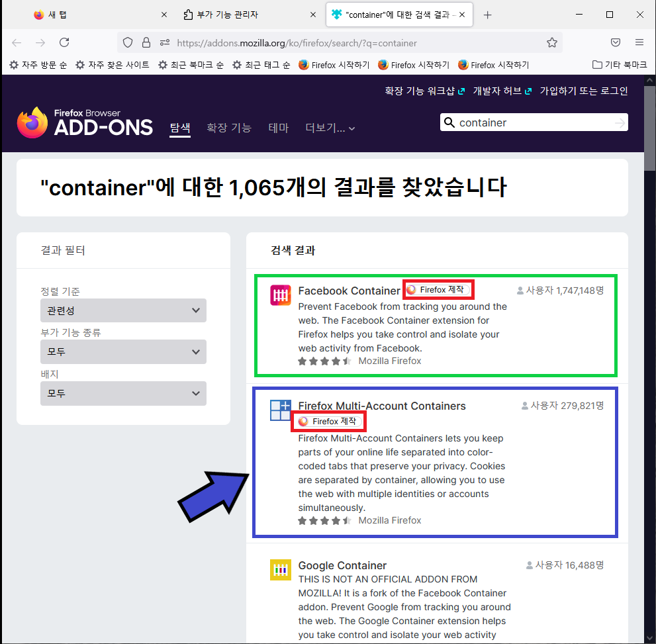Click 사용자 279,821명 user count

click(563, 406)
